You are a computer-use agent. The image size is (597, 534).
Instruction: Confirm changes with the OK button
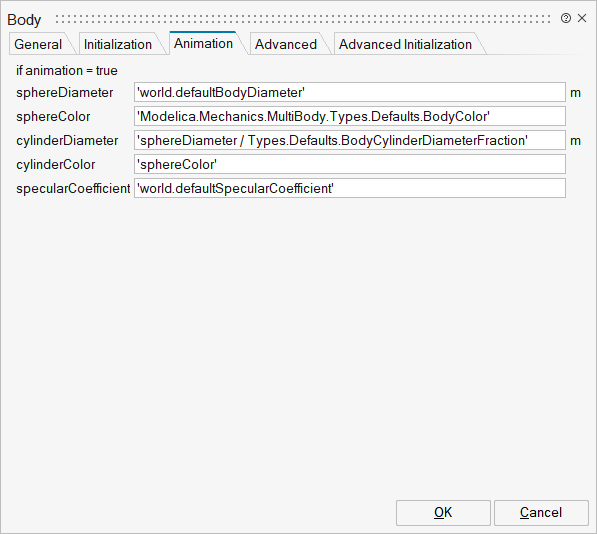click(x=443, y=513)
